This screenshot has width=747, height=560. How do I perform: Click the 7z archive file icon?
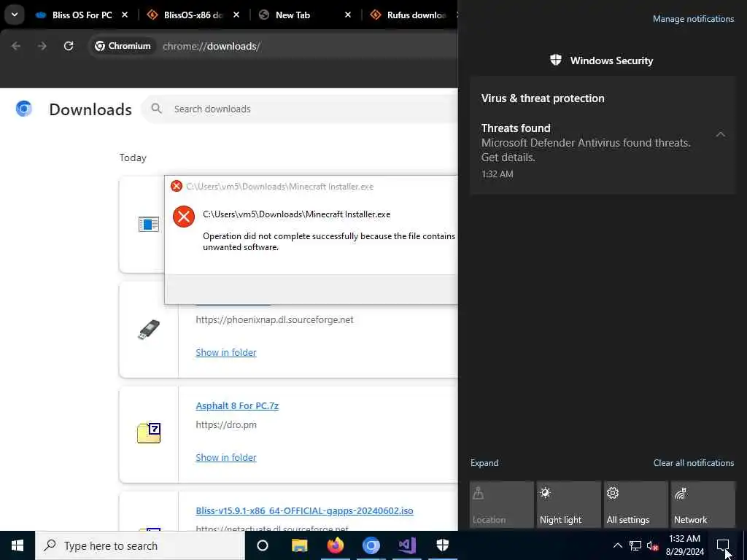point(149,433)
